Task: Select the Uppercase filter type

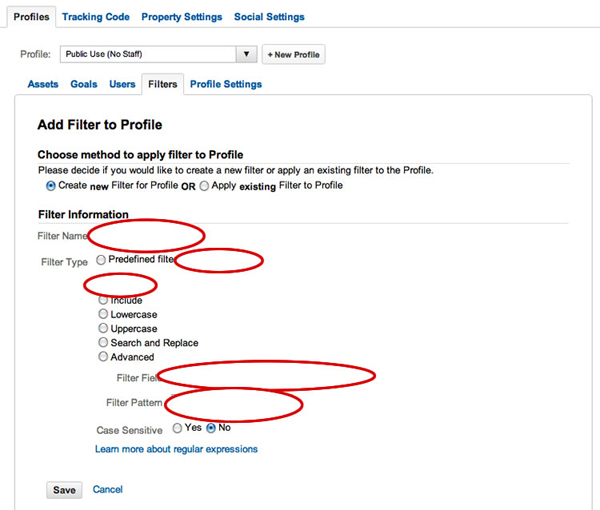Action: click(x=103, y=328)
